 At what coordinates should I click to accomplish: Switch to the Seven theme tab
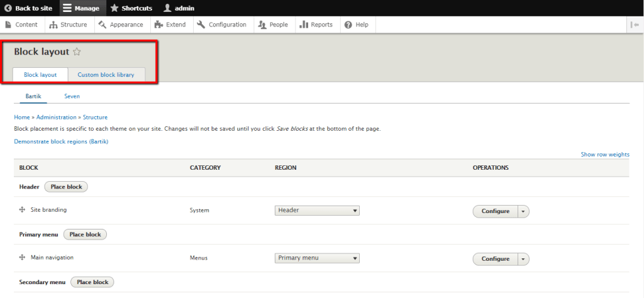(72, 96)
